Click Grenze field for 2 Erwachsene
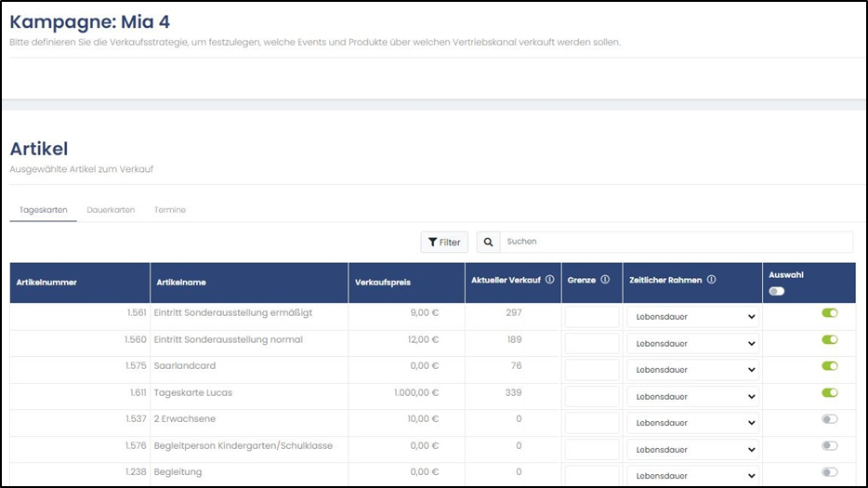The image size is (868, 488). pos(592,423)
